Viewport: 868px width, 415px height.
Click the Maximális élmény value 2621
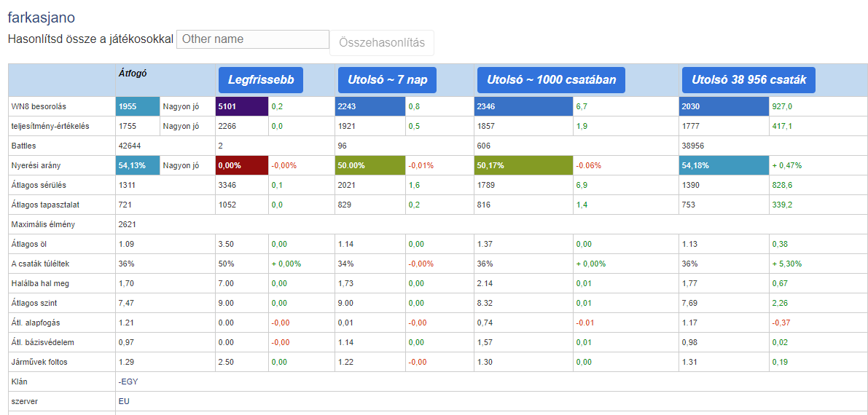coord(128,224)
